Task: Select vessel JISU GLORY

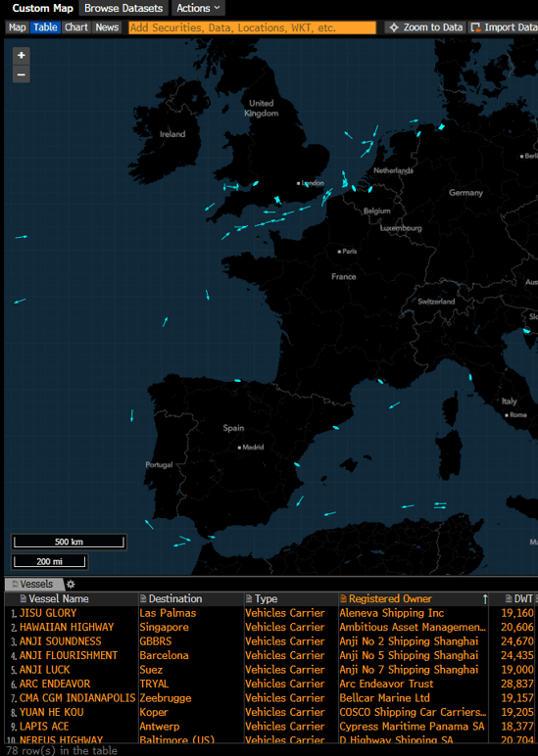Action: coord(48,613)
